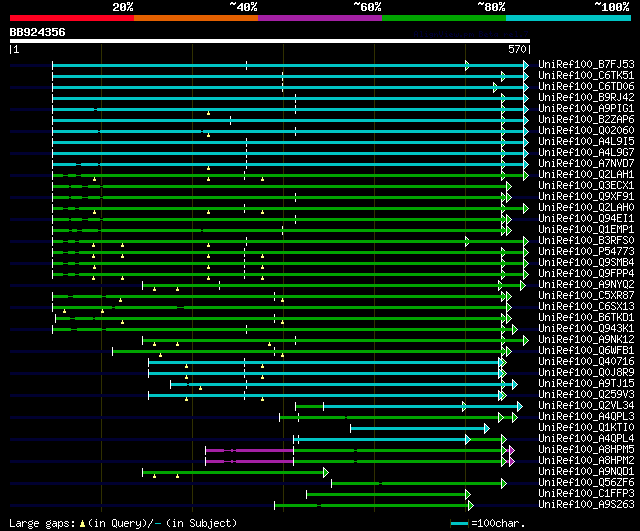
Task: Click the UniRef100_A8HPM5 label
Action: pos(586,450)
